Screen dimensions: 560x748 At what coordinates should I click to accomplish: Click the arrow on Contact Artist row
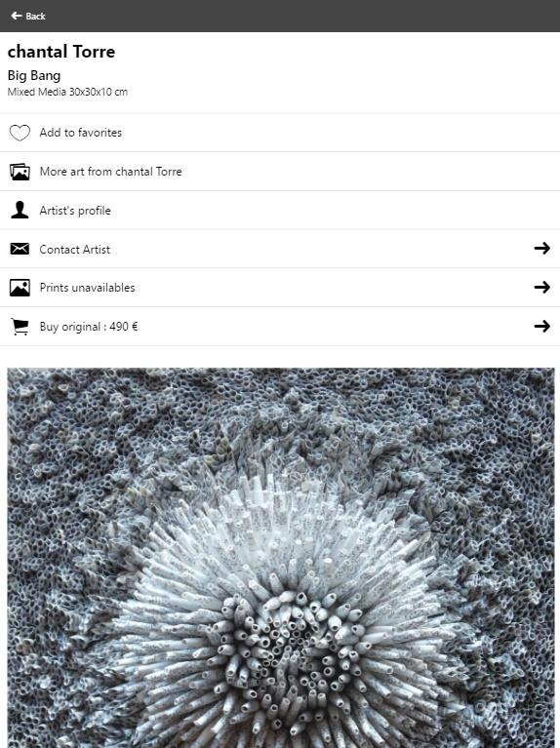[541, 248]
